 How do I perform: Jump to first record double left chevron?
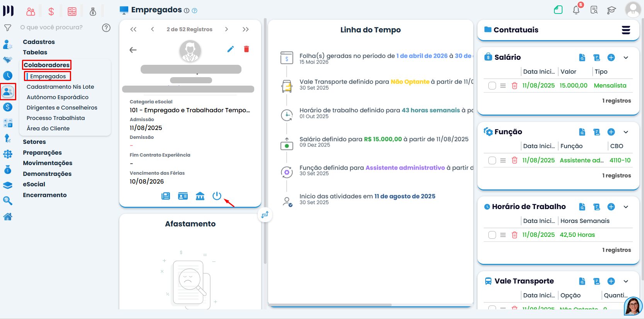(x=133, y=29)
